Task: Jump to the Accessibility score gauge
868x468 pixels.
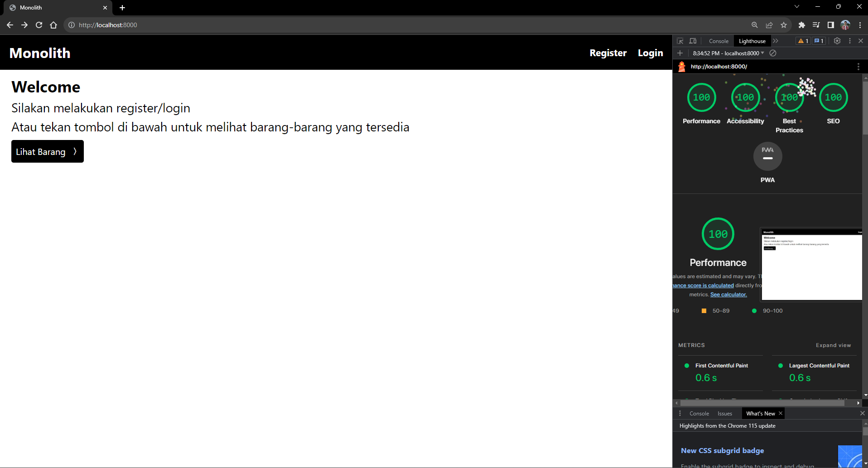Action: [x=745, y=97]
